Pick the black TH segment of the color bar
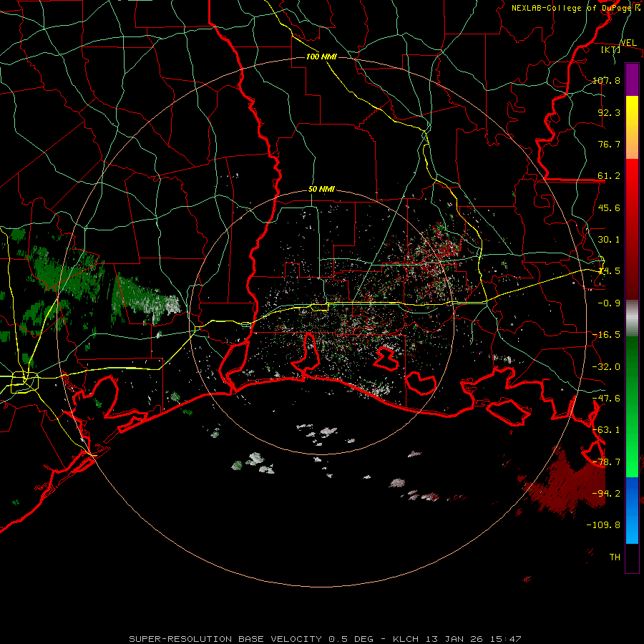644x644 pixels. click(632, 558)
